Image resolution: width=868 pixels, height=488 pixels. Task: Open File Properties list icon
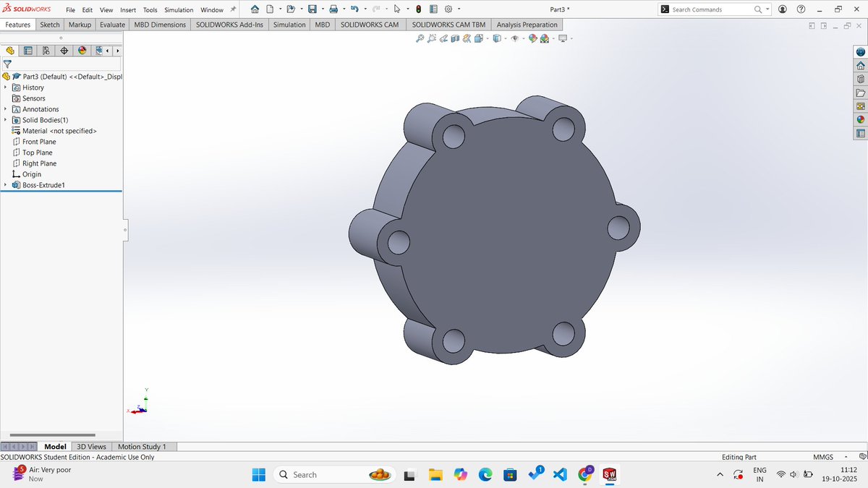click(433, 9)
